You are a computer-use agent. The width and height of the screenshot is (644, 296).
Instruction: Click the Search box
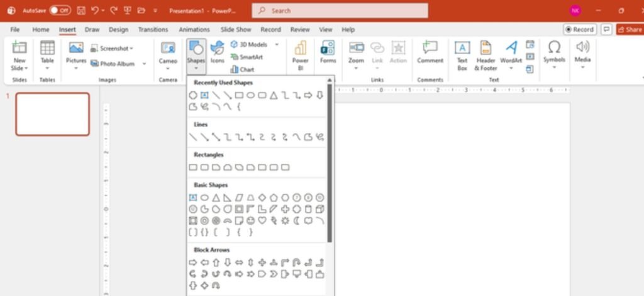340,11
